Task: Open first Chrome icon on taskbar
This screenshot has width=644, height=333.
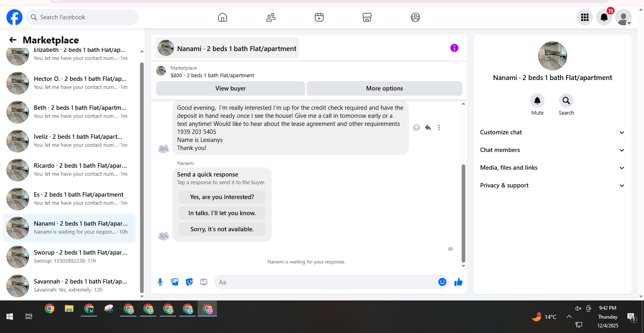Action: tap(50, 309)
